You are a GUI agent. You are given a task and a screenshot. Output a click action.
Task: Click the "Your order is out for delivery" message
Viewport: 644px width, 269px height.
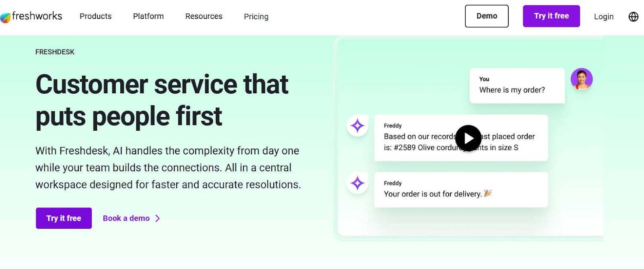461,190
